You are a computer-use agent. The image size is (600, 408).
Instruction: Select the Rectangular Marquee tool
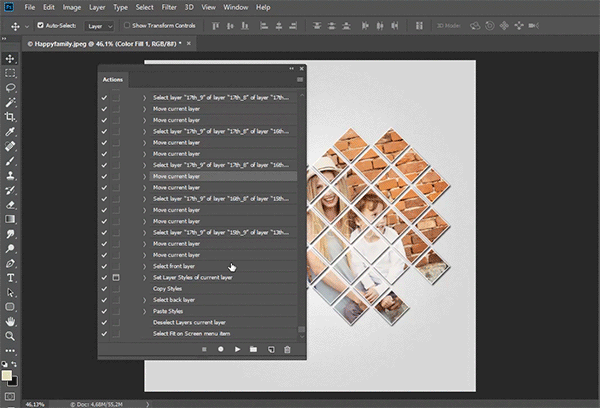pyautogui.click(x=10, y=73)
